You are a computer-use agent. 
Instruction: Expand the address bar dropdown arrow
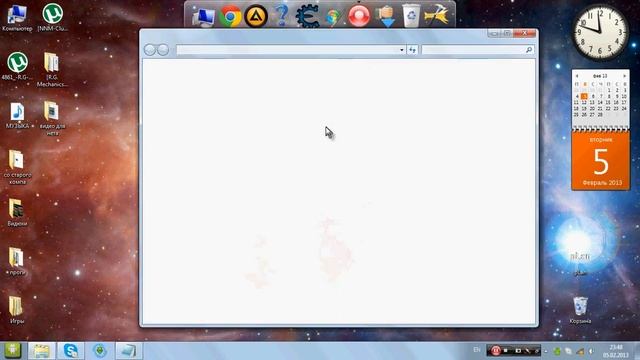402,50
